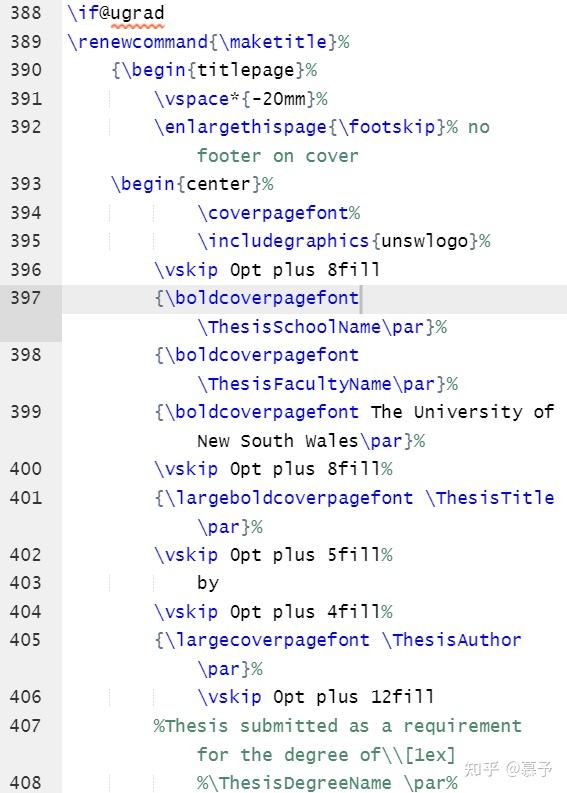The image size is (567, 793).
Task: Click '\vskip 0pt plus 8fill' on line 396
Action: [x=267, y=270]
